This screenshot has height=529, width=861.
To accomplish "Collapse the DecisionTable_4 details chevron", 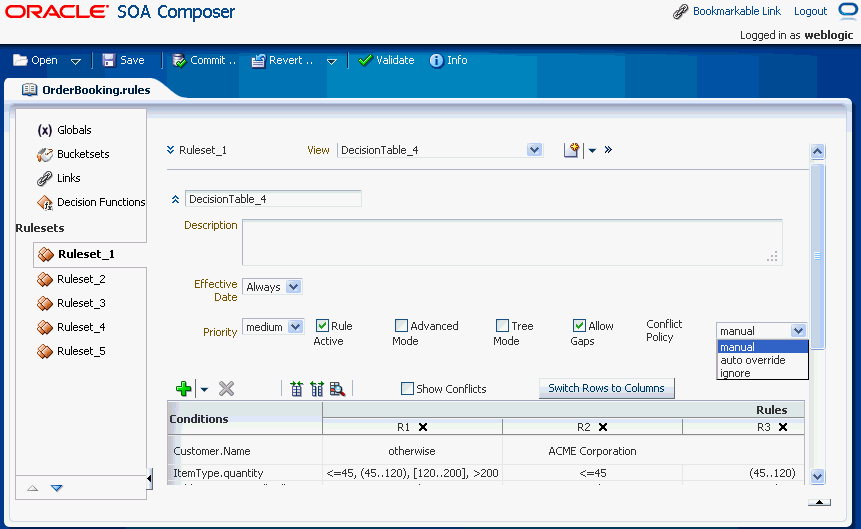I will (x=175, y=199).
